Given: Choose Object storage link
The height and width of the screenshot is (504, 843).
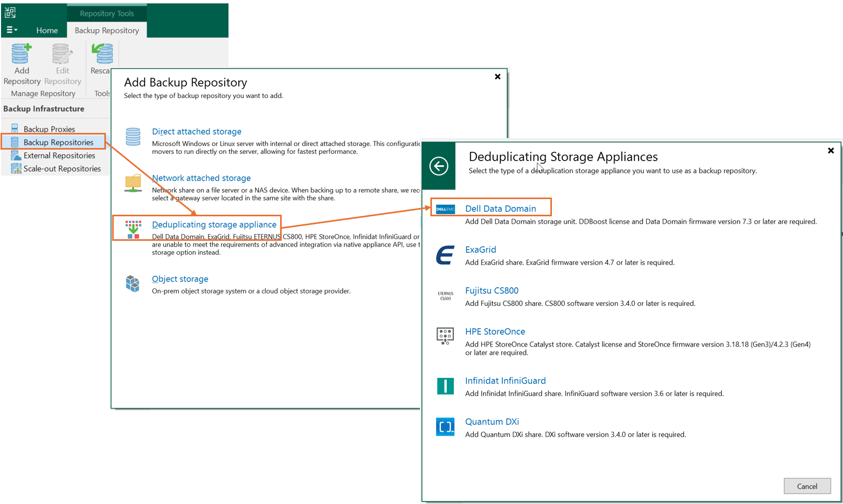Looking at the screenshot, I should (180, 279).
